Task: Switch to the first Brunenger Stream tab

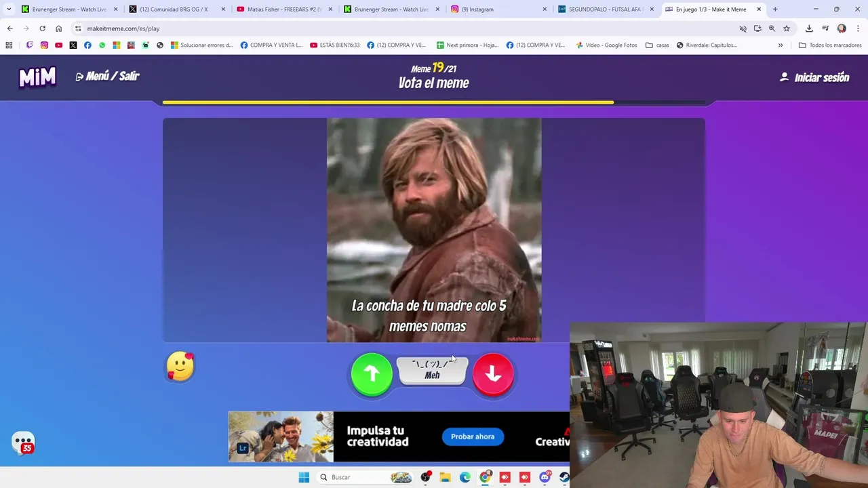Action: point(69,9)
